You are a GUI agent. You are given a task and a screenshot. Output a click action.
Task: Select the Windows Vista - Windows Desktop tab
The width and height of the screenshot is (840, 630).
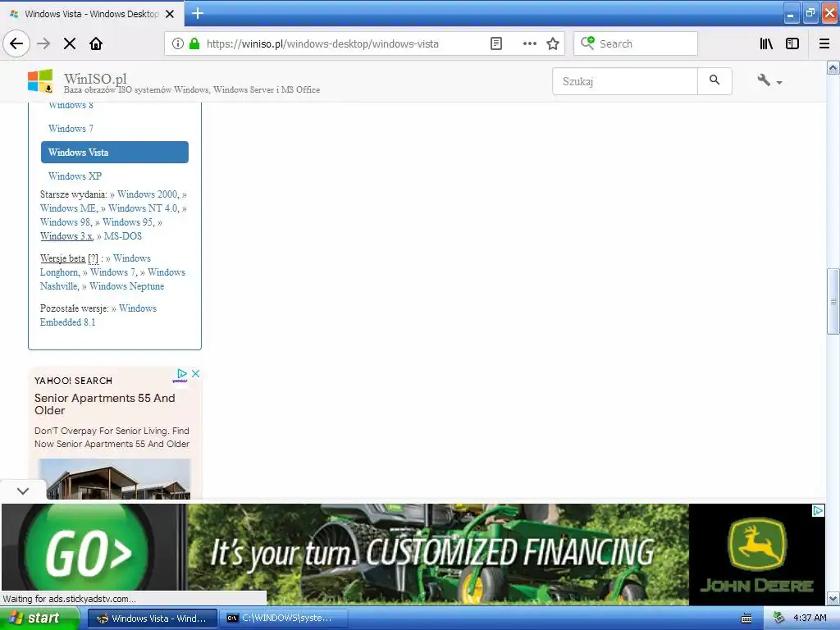[x=92, y=14]
